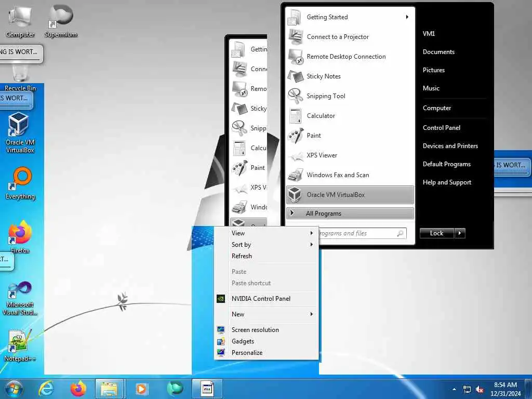The width and height of the screenshot is (532, 399).
Task: Click the Search programs and files box
Action: [x=362, y=233]
